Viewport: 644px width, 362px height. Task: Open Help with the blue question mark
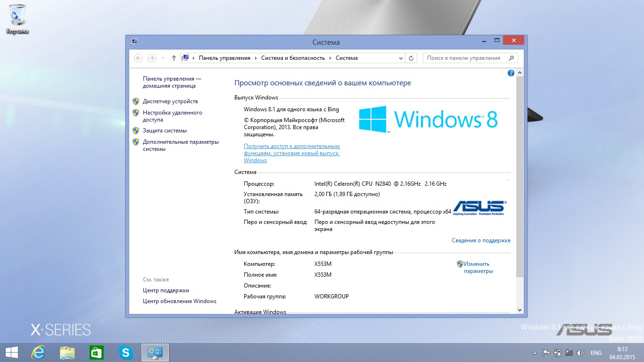tap(511, 73)
